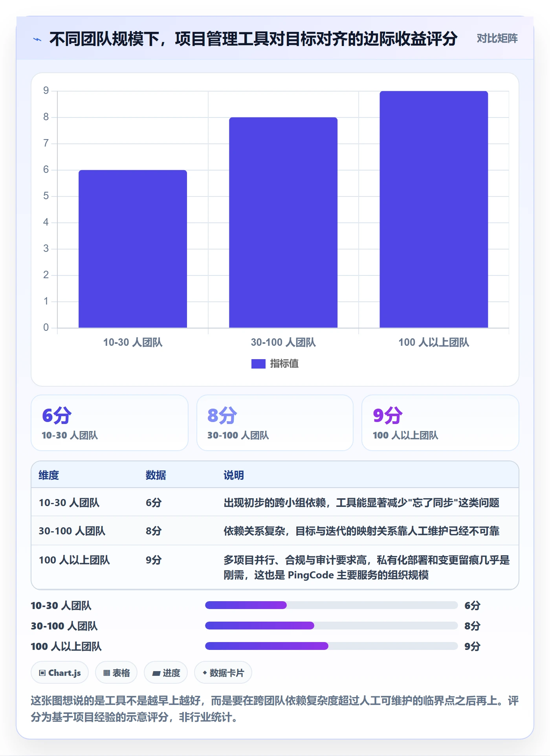
Task: Click the 对比矩阵 tag in the header
Action: tap(497, 39)
